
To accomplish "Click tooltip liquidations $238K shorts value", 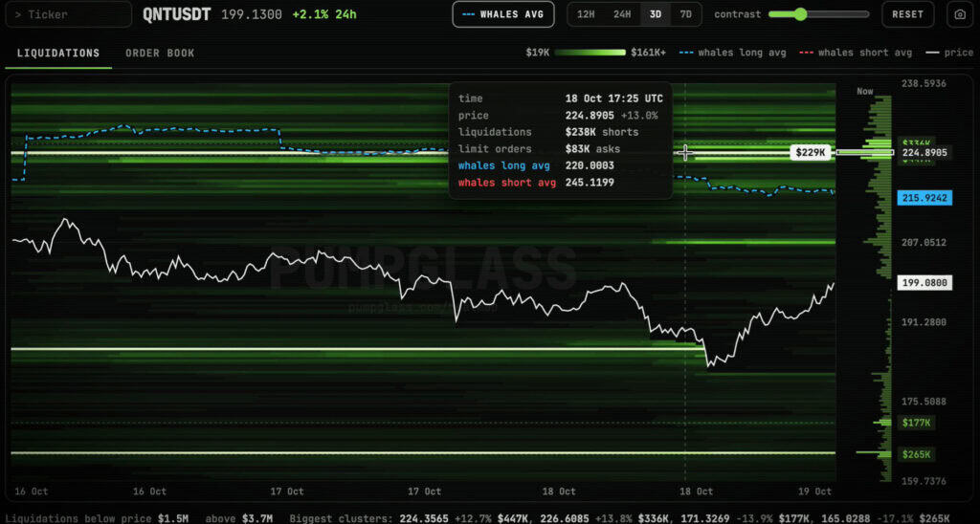I will click(x=602, y=132).
